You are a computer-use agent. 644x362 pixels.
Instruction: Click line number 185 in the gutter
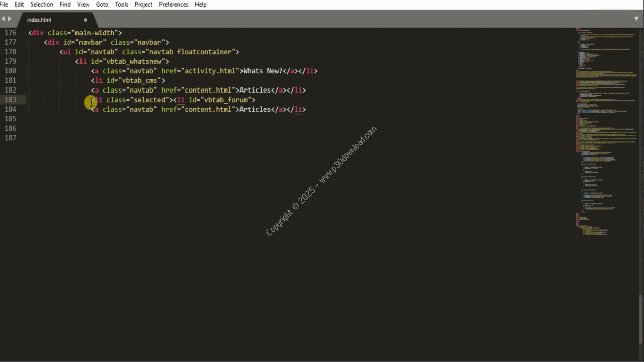coord(10,119)
